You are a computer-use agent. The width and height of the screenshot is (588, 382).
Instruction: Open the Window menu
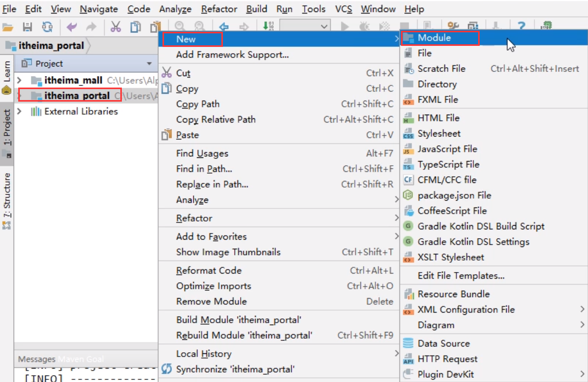point(378,9)
